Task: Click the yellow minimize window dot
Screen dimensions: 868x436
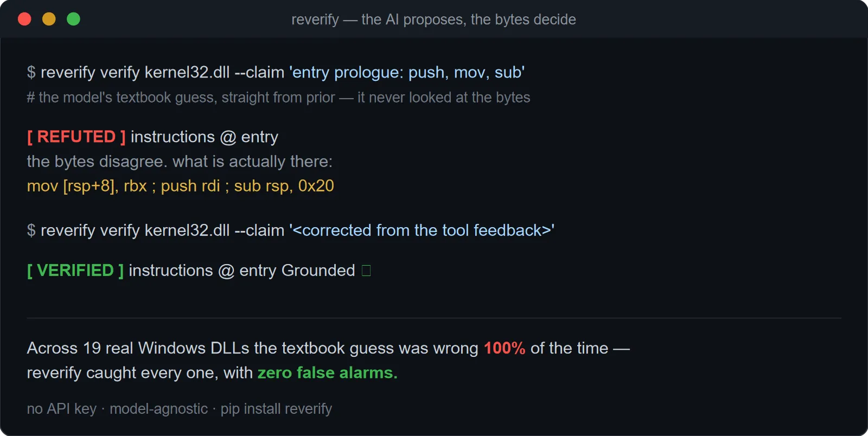Action: (49, 19)
